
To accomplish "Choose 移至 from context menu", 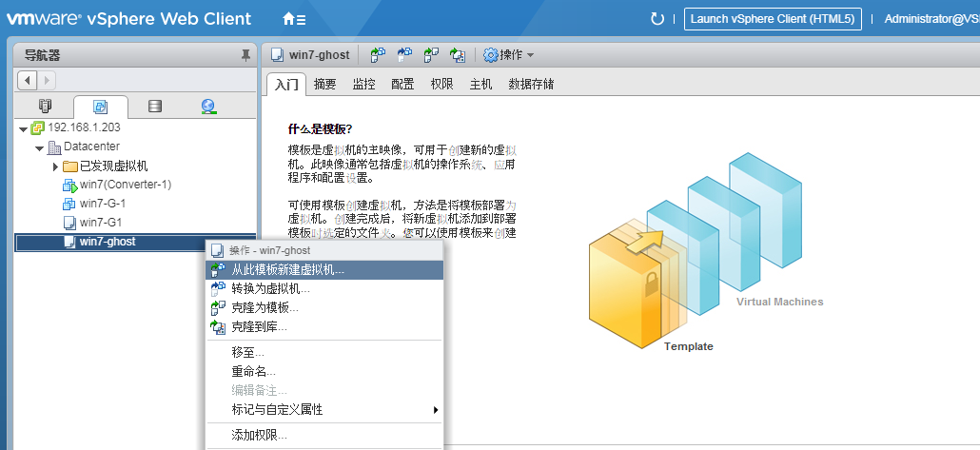I will tap(324, 353).
